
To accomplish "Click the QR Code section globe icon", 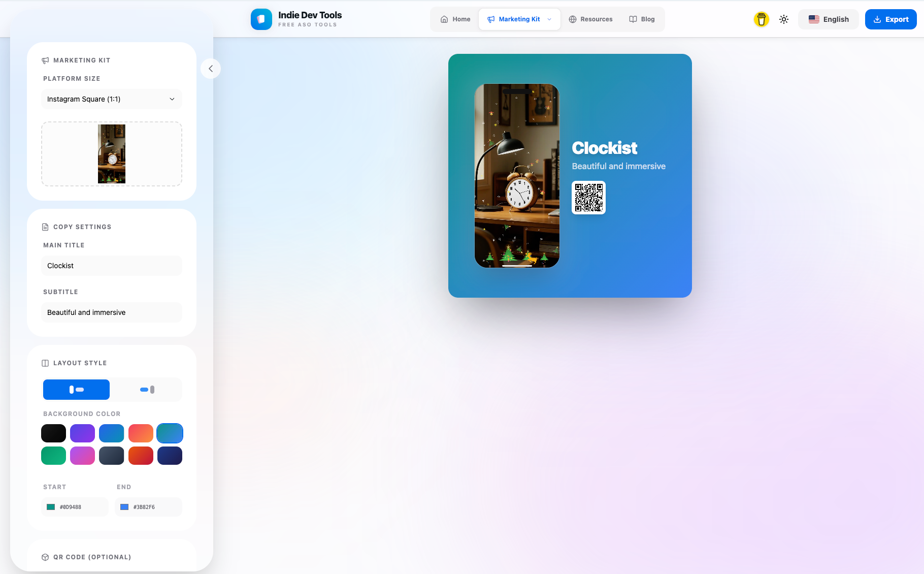I will tap(45, 557).
